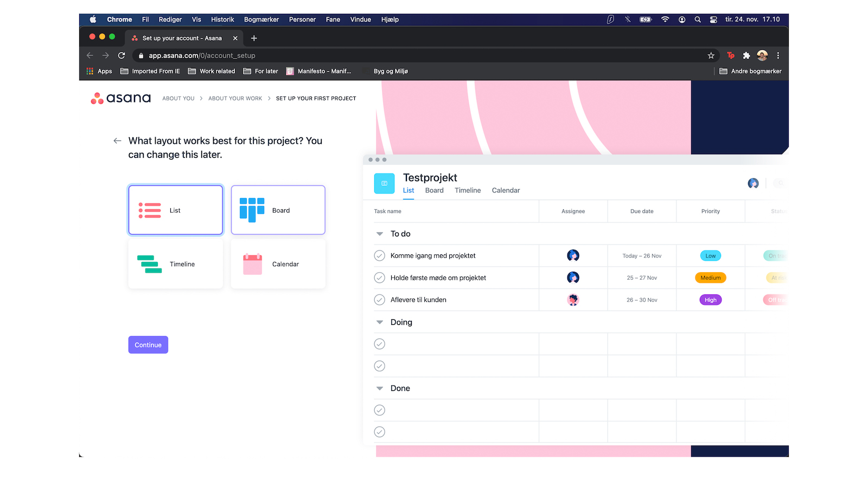
Task: Choose the Board layout icon
Action: click(252, 210)
